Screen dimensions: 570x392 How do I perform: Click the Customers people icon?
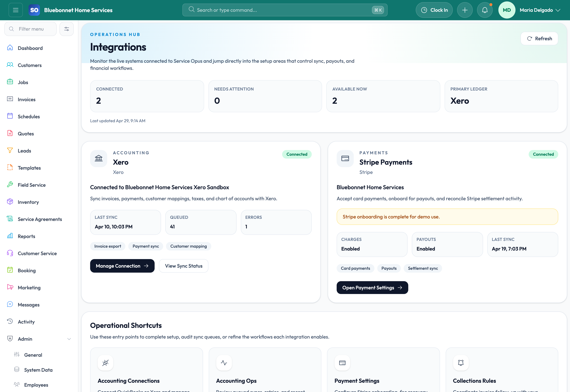pyautogui.click(x=10, y=65)
